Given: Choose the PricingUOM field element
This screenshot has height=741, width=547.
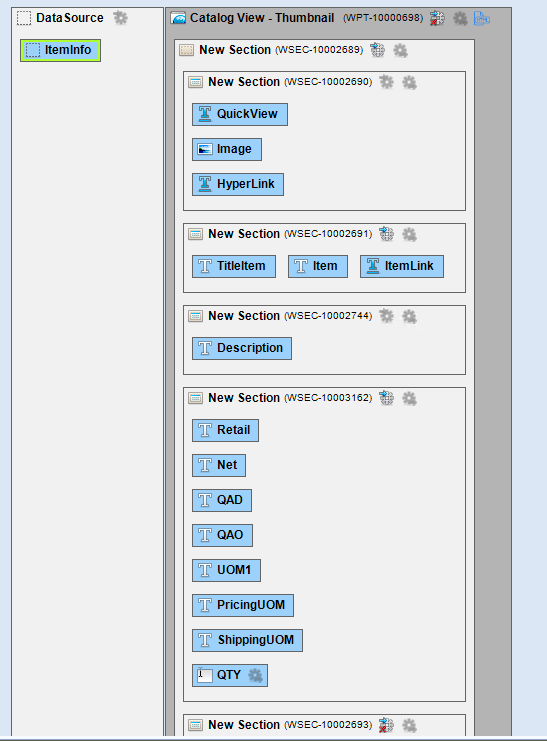Looking at the screenshot, I should (x=243, y=605).
